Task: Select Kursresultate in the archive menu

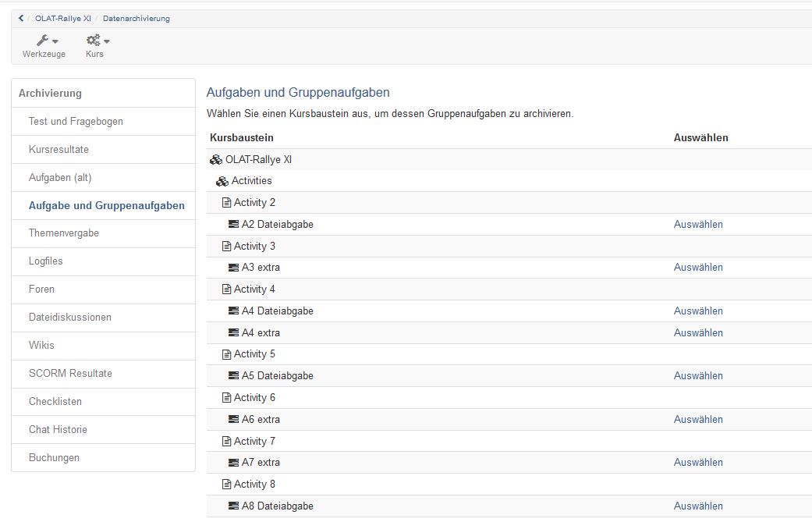Action: coord(59,149)
